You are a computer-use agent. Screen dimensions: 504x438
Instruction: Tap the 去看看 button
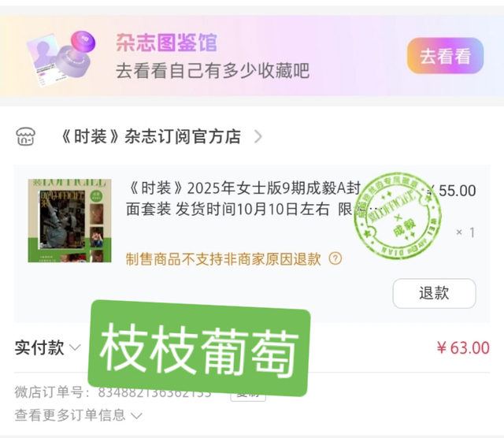[445, 56]
